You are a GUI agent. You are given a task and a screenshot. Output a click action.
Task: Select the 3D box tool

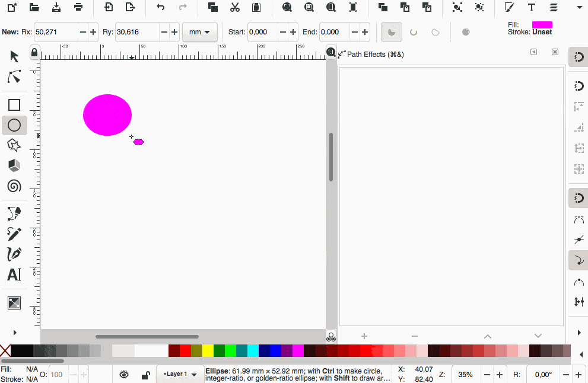click(x=14, y=165)
